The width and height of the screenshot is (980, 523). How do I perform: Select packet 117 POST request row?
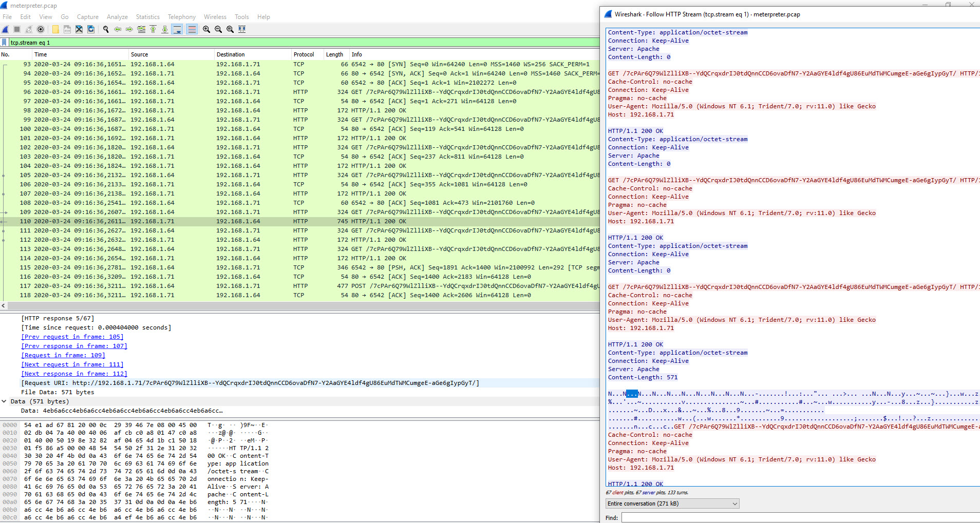click(300, 286)
